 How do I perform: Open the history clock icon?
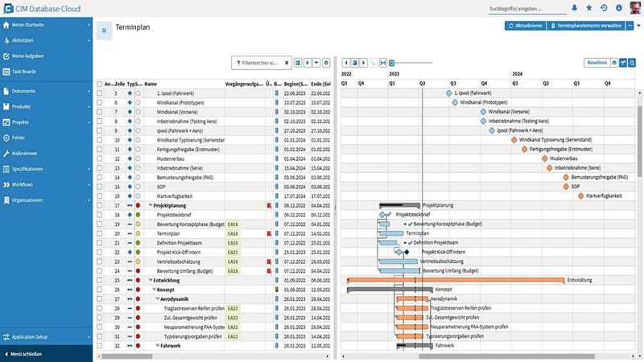(604, 8)
